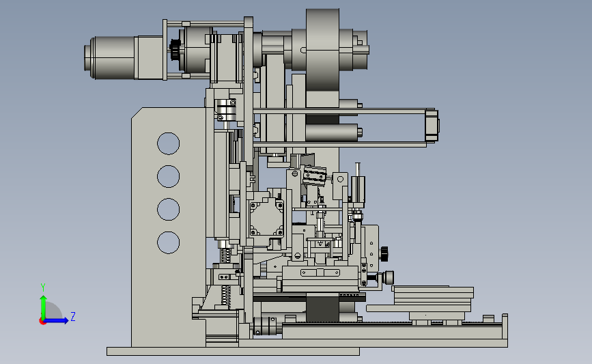Click the blue Z axis arrow

[56, 320]
